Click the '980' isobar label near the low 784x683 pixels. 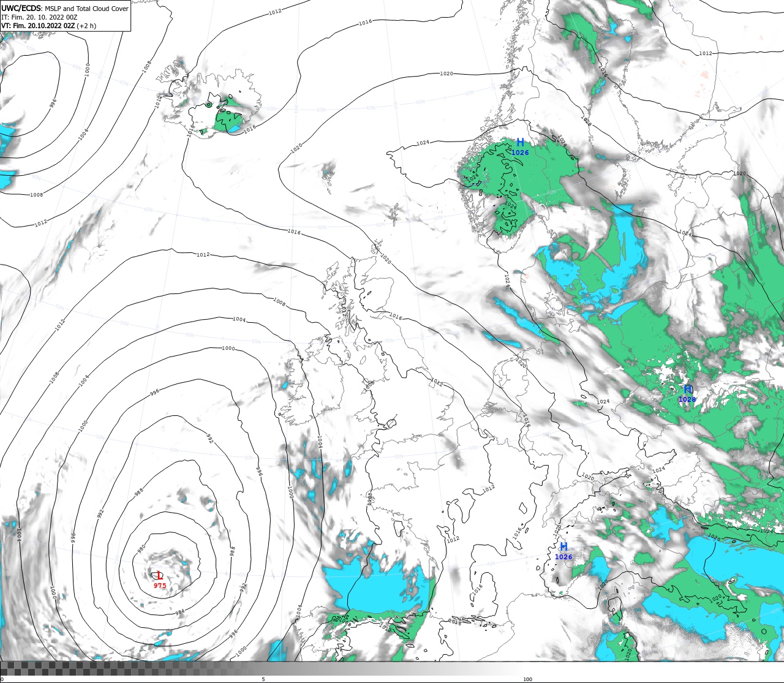(141, 549)
